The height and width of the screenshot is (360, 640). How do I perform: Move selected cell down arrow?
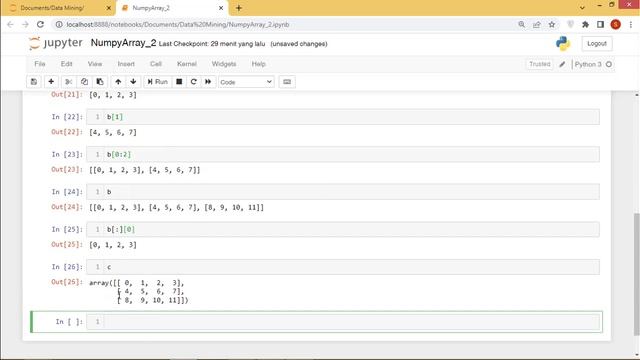pyautogui.click(x=133, y=82)
